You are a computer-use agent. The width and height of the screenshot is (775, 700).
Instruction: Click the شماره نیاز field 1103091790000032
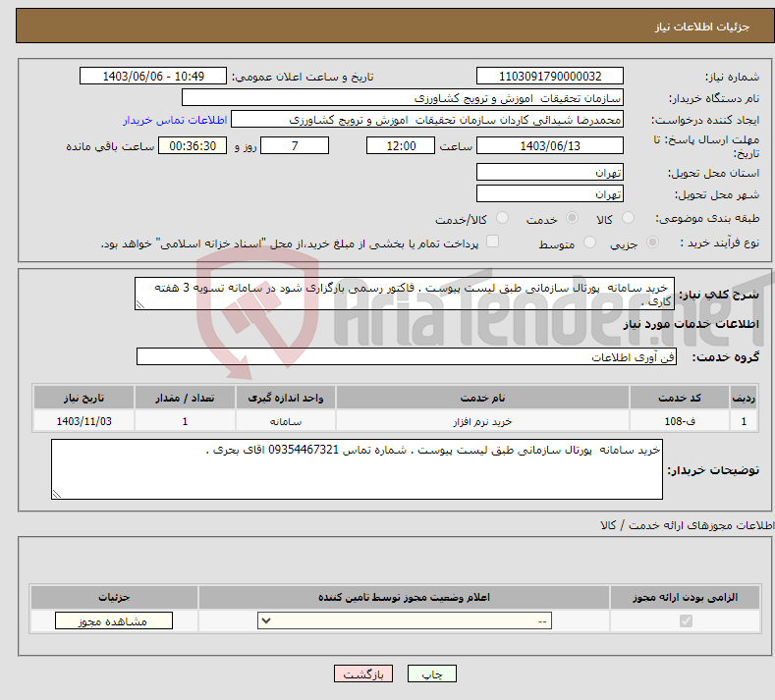pos(550,76)
